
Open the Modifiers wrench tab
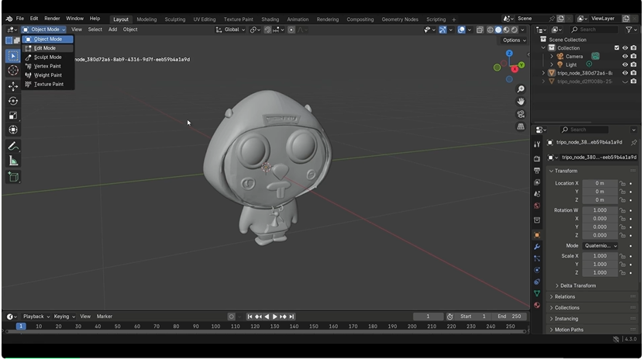(537, 247)
